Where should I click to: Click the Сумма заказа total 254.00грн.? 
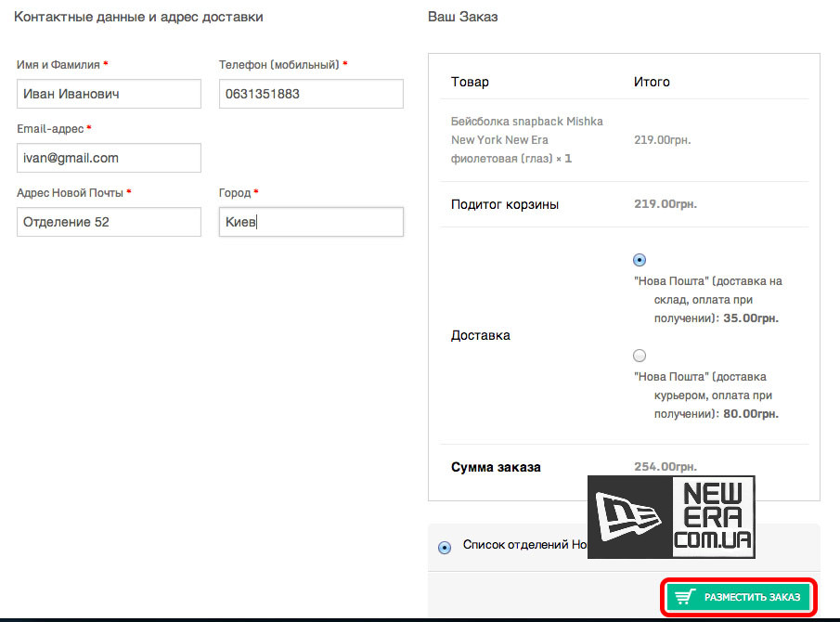point(666,467)
